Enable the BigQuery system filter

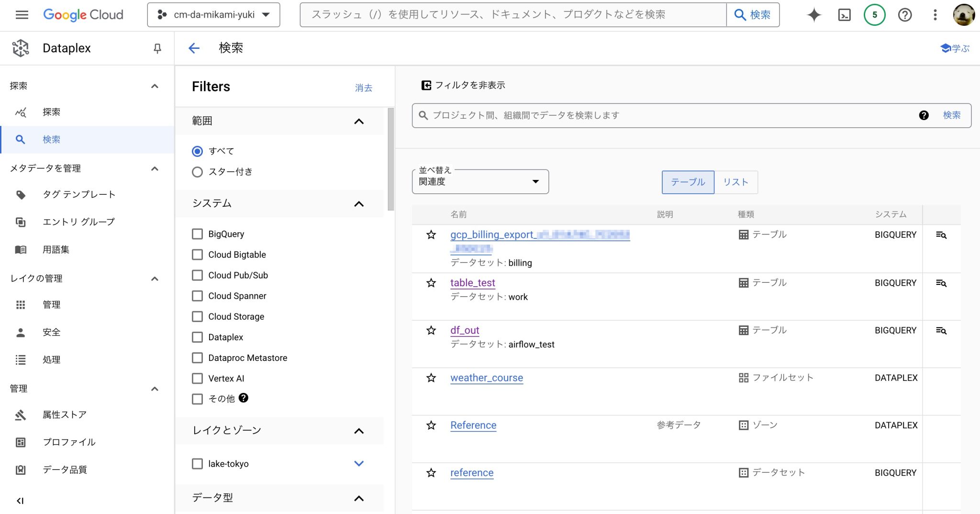(197, 234)
